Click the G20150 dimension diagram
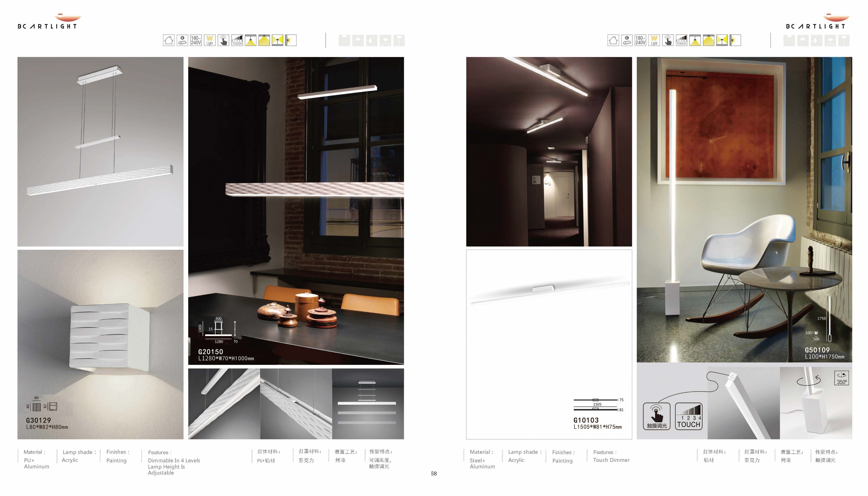Image resolution: width=868 pixels, height=496 pixels. pos(218,330)
